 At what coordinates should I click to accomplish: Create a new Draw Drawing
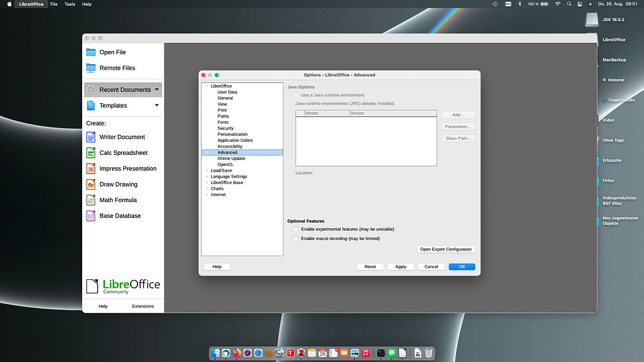click(118, 184)
